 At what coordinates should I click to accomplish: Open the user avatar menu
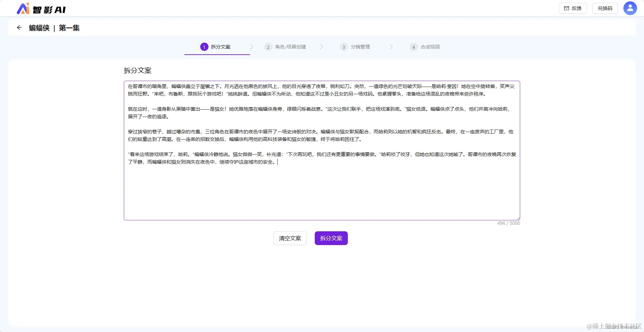tap(630, 8)
